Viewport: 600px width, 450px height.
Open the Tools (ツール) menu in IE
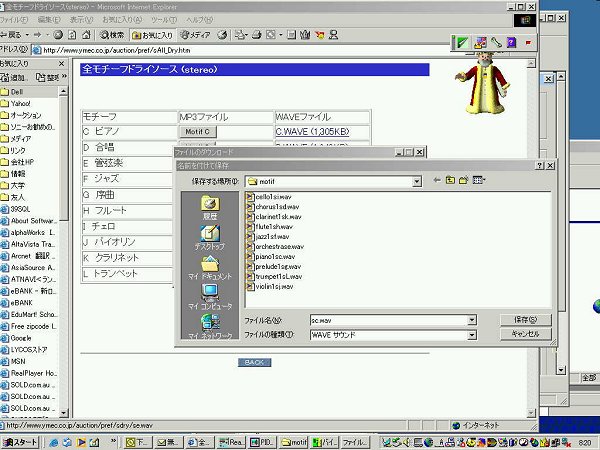pos(166,19)
